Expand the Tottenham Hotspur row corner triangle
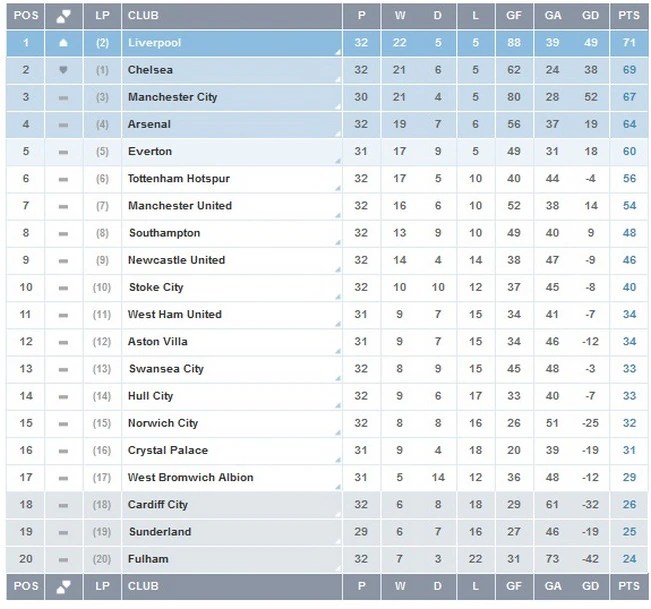Screen dimensions: 651x609 [337, 187]
